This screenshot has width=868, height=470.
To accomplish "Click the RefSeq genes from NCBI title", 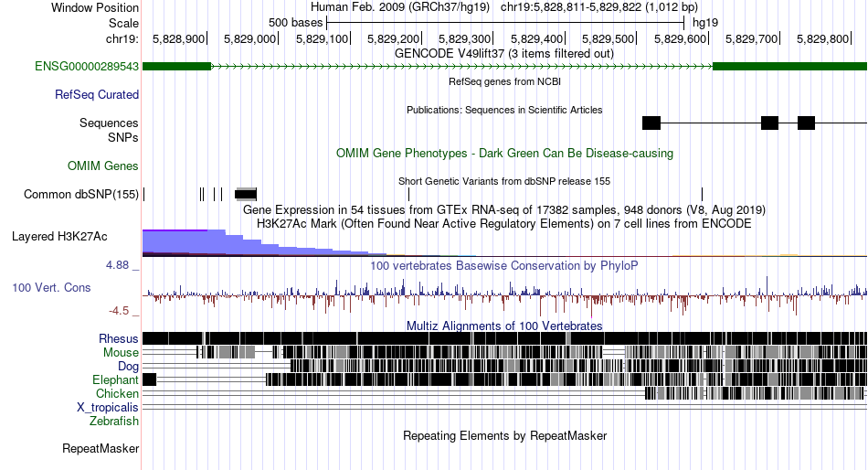I will coord(504,81).
